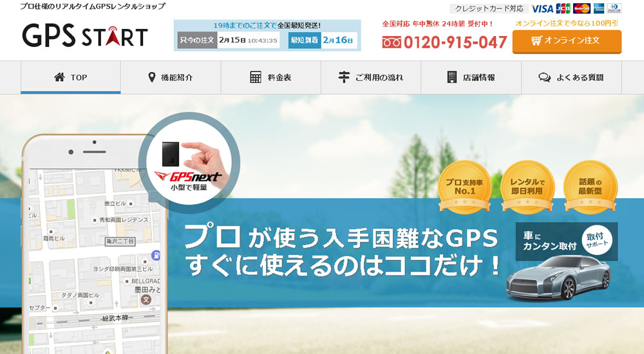The width and height of the screenshot is (644, 354).
Task: Click the MasterCard logo
Action: pyautogui.click(x=582, y=8)
